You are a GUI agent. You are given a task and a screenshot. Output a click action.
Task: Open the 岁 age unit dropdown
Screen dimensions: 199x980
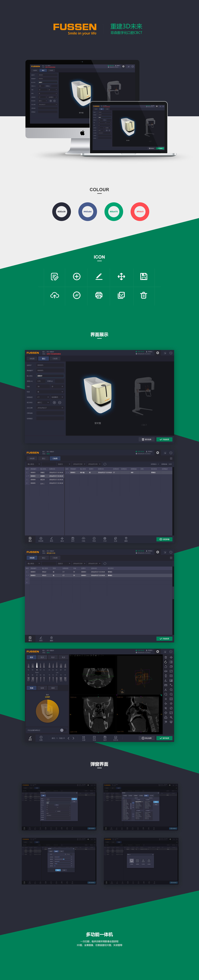[57, 387]
